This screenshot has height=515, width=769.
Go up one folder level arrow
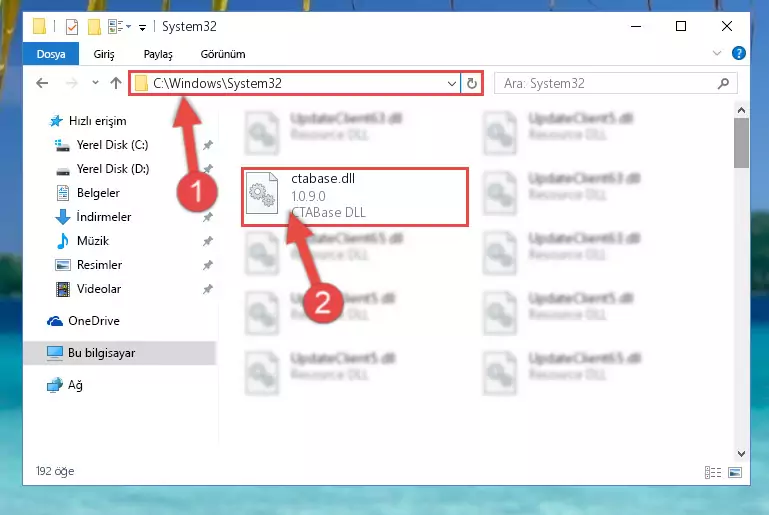click(x=116, y=83)
